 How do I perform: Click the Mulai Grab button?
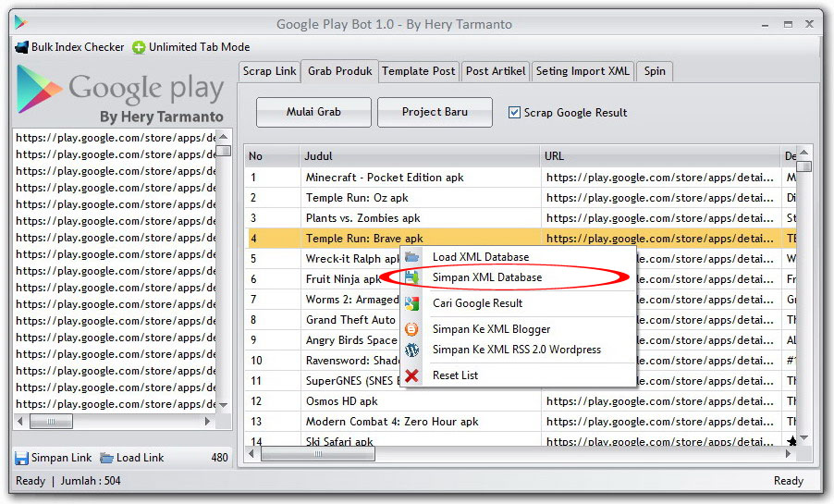(x=313, y=112)
